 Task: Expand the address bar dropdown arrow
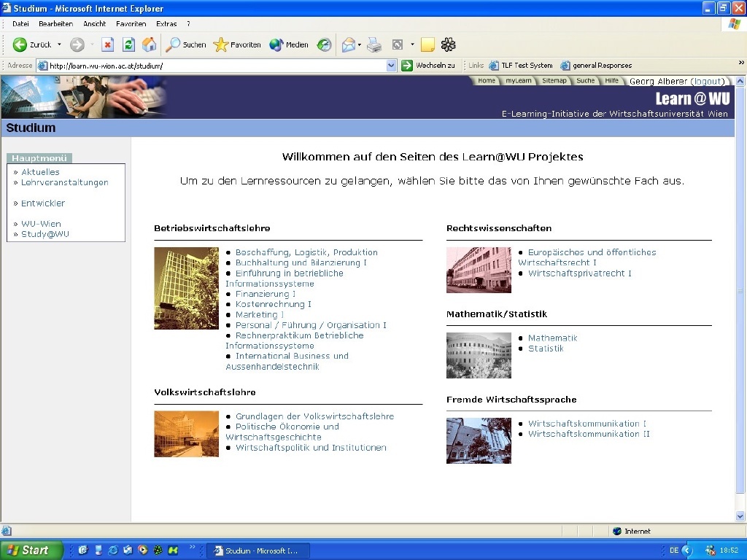click(x=392, y=66)
